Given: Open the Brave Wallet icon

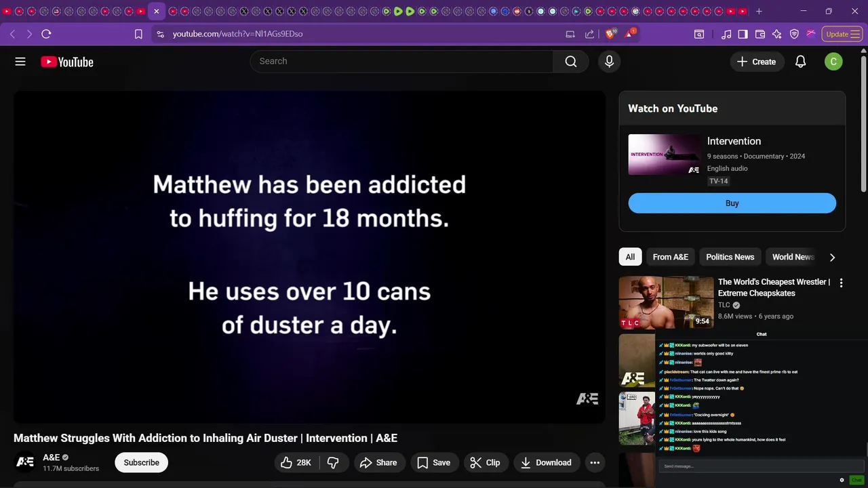Looking at the screenshot, I should (x=759, y=34).
